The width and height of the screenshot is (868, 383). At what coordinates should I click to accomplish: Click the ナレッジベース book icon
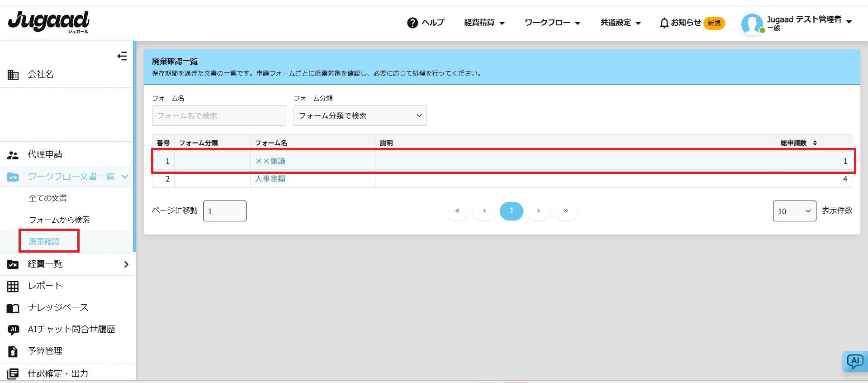pyautogui.click(x=13, y=308)
